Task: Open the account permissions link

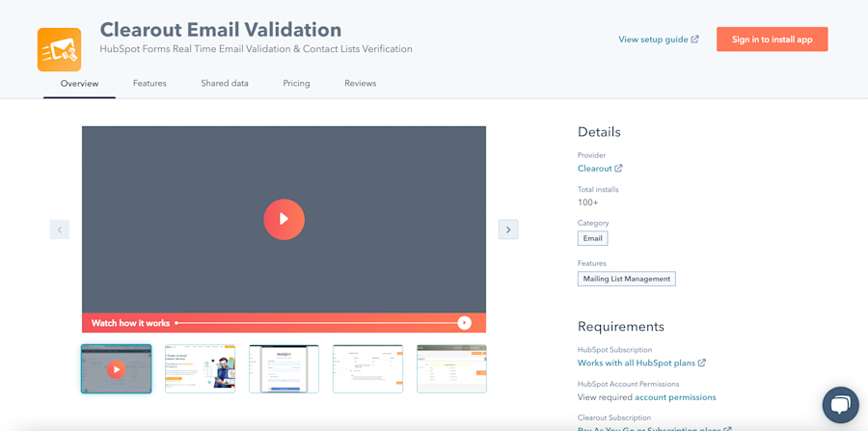Action: (x=675, y=397)
